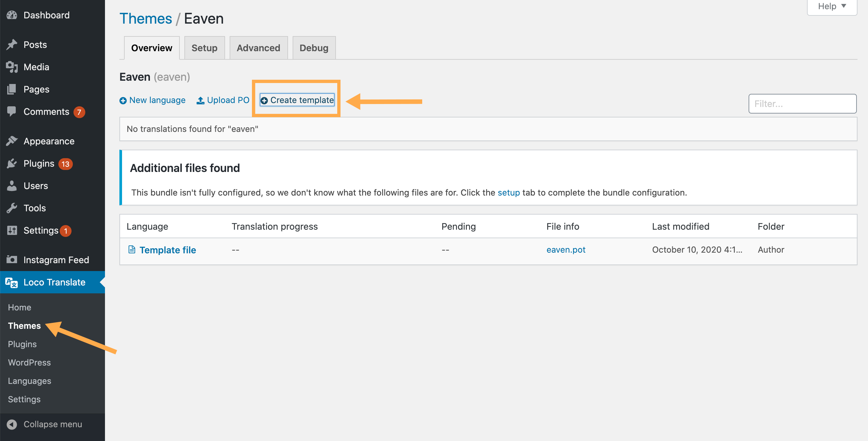Click the Create template button
The height and width of the screenshot is (441, 868).
click(x=297, y=100)
